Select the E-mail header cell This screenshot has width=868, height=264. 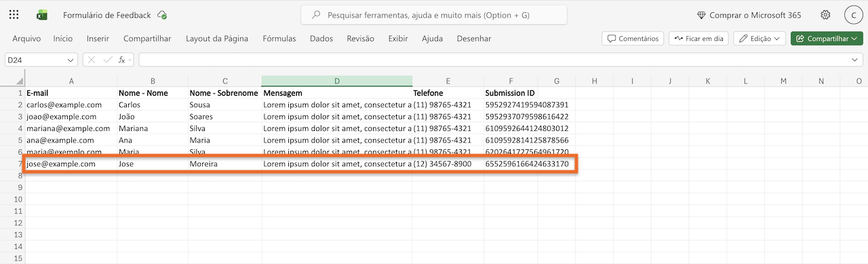point(71,93)
